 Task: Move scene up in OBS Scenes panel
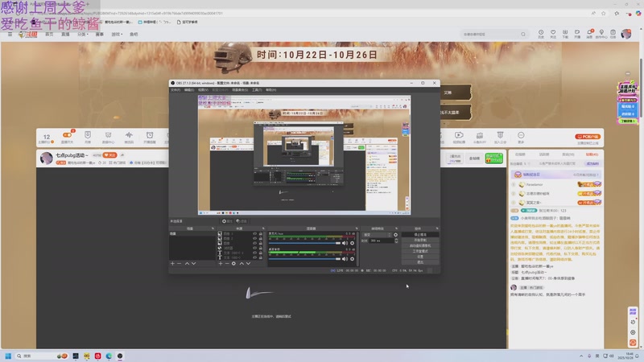(187, 264)
